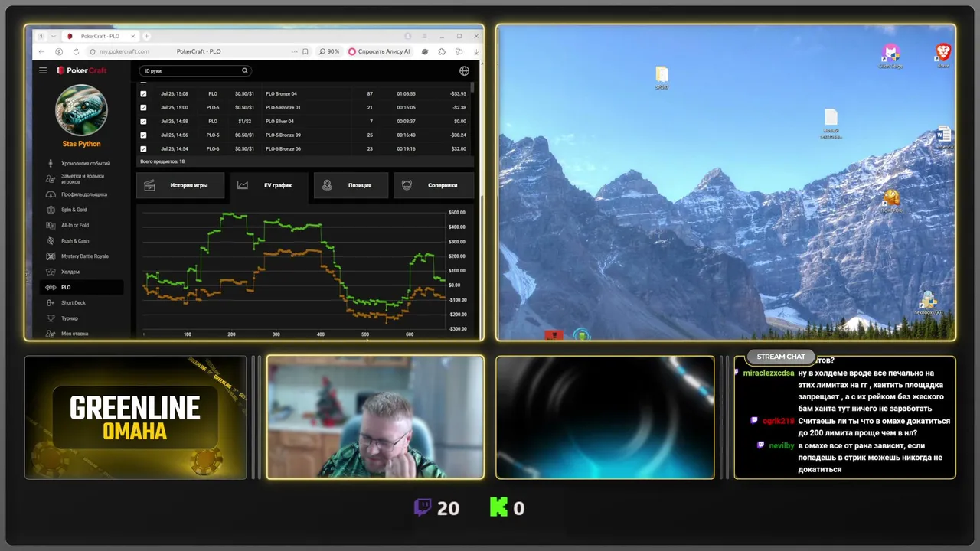Open the language globe icon
The image size is (980, 551).
(464, 70)
